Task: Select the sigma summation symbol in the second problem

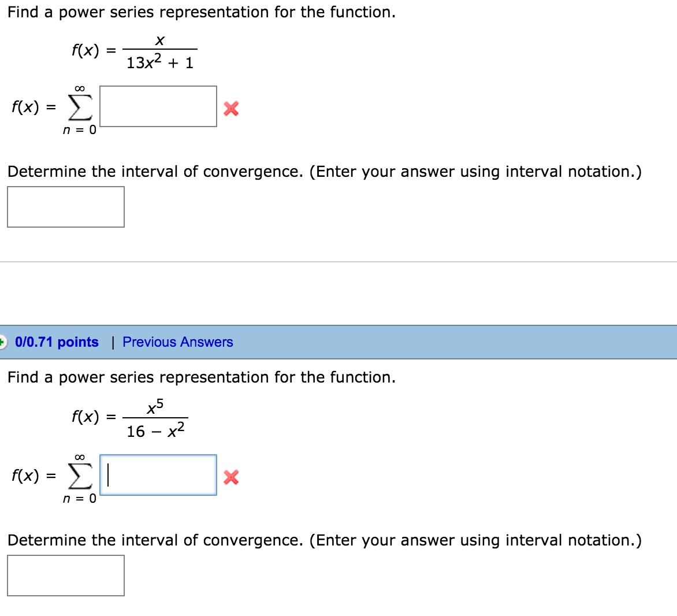Action: 81,476
